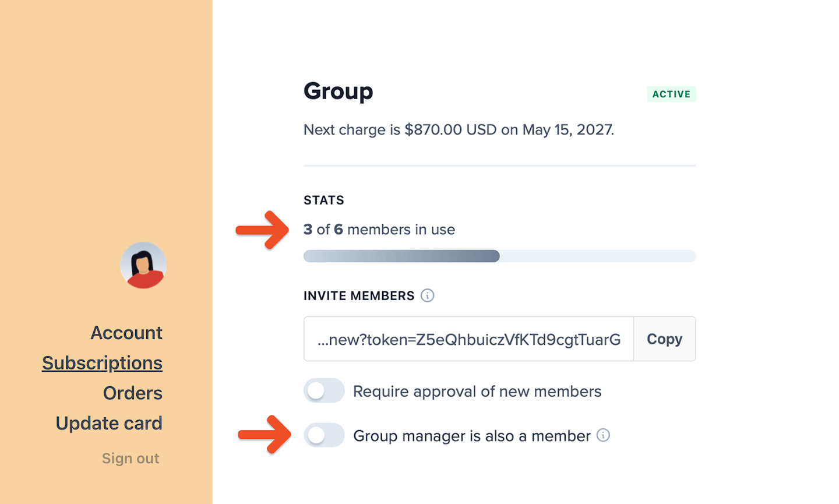Enable Group manager is also a member switch

[x=324, y=435]
